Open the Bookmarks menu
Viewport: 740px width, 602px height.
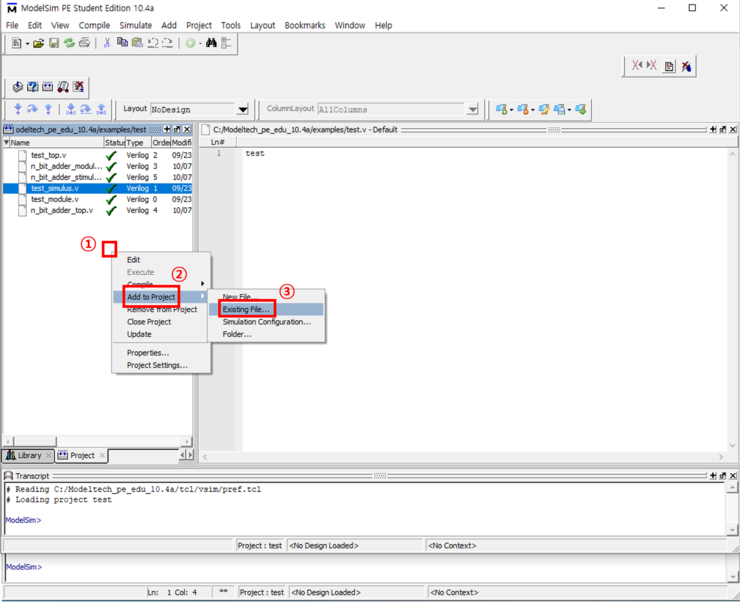pos(305,25)
